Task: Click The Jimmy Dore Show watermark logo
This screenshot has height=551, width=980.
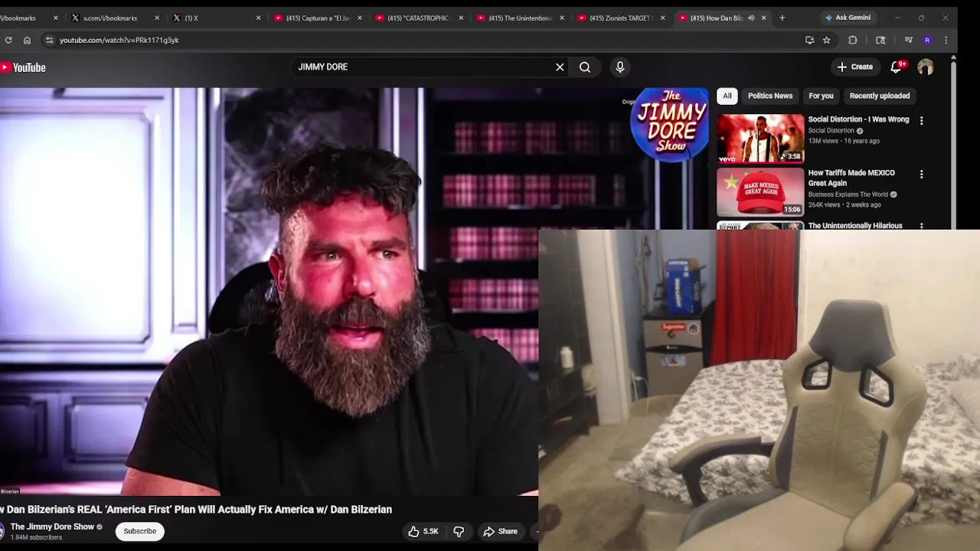Action: coord(671,125)
